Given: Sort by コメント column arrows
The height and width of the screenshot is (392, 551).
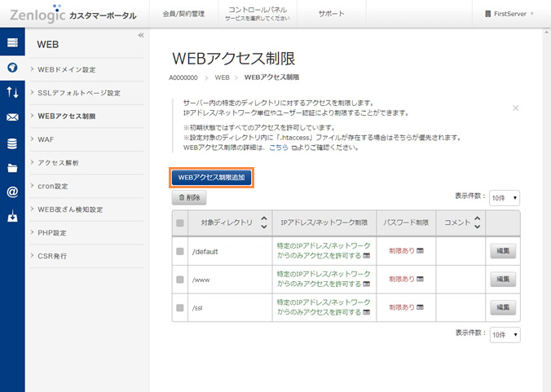Looking at the screenshot, I should tap(477, 222).
